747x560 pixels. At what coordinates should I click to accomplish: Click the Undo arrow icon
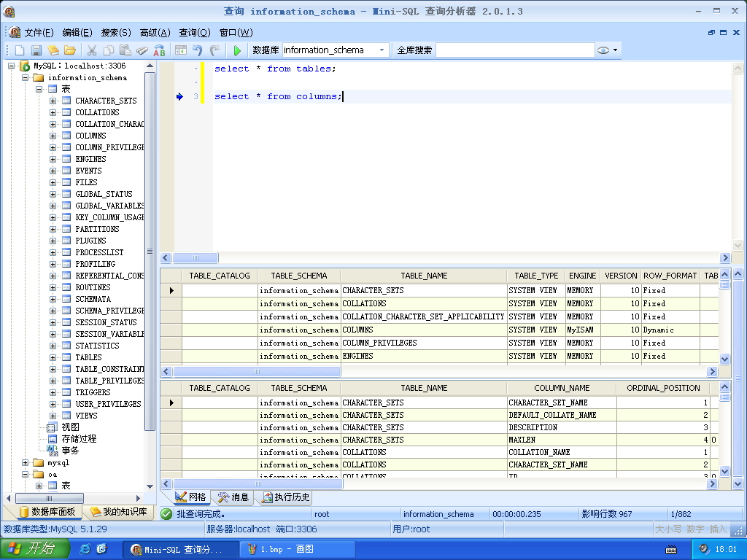click(197, 50)
